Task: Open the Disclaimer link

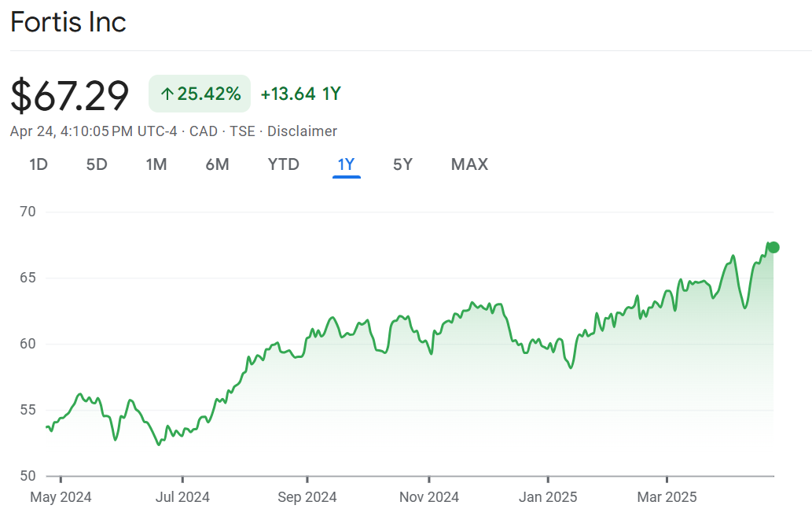Action: tap(302, 131)
